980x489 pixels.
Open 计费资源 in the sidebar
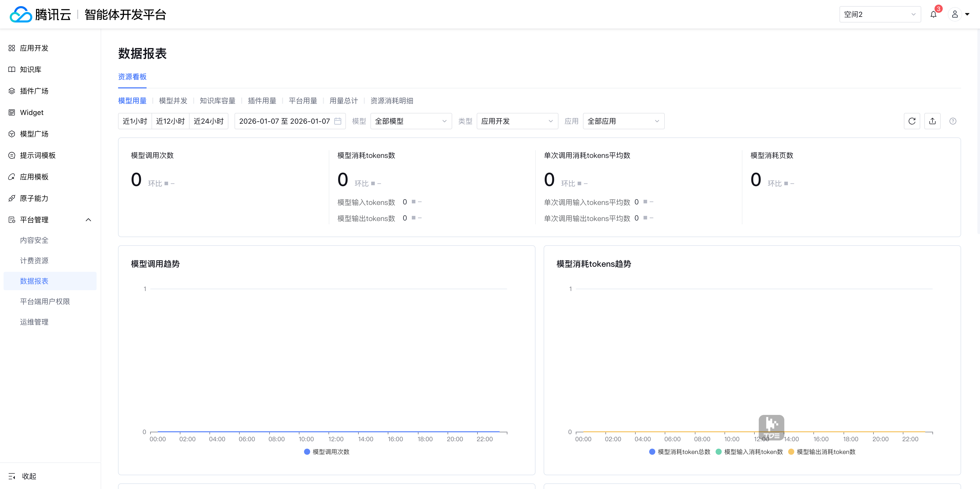(x=34, y=261)
